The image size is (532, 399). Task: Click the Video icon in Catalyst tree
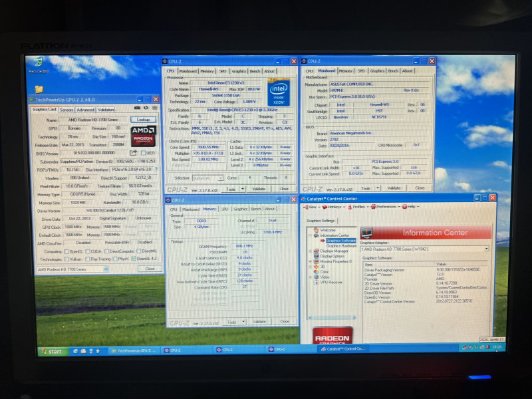click(316, 277)
